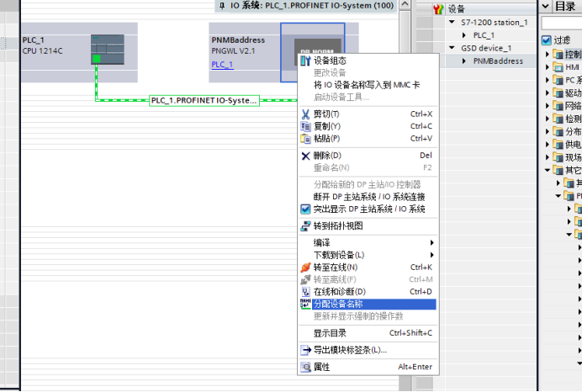Select 设备组态 in the context menu
The width and height of the screenshot is (582, 392).
coord(368,61)
